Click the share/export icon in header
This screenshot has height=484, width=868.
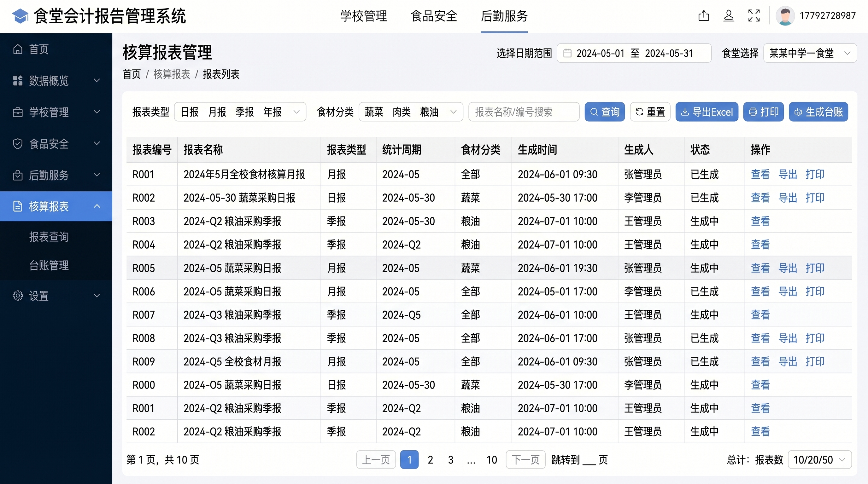point(704,16)
